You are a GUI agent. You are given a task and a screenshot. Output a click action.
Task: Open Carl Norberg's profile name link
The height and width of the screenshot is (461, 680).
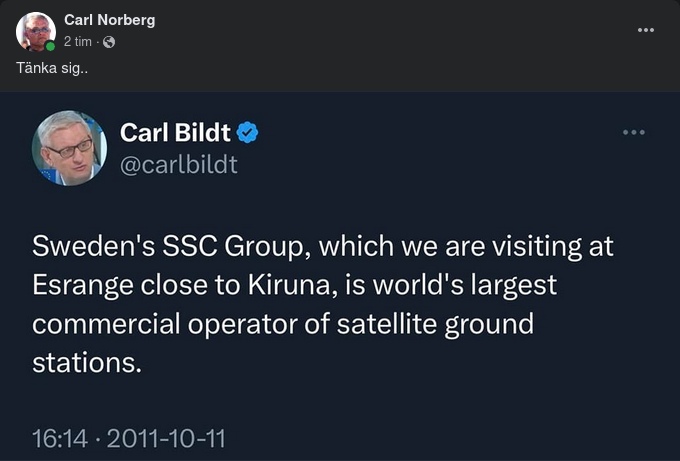109,20
